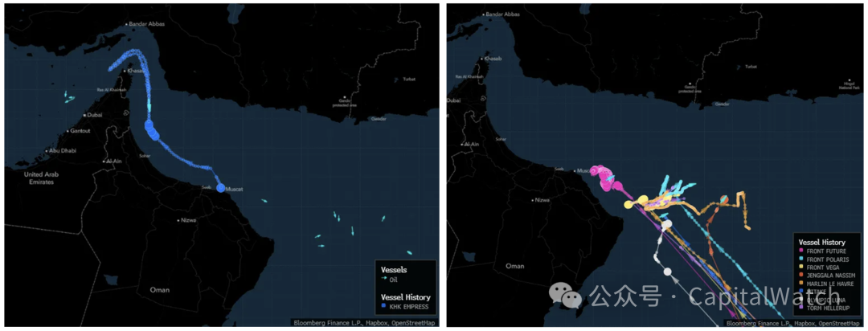This screenshot has width=868, height=331.
Task: Click the United Arab Emirates country label
Action: 42,178
